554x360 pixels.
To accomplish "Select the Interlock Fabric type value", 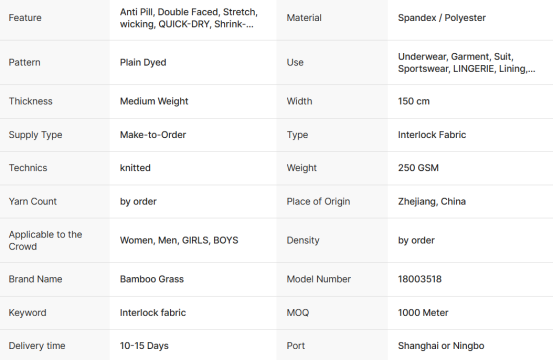I will pos(432,135).
